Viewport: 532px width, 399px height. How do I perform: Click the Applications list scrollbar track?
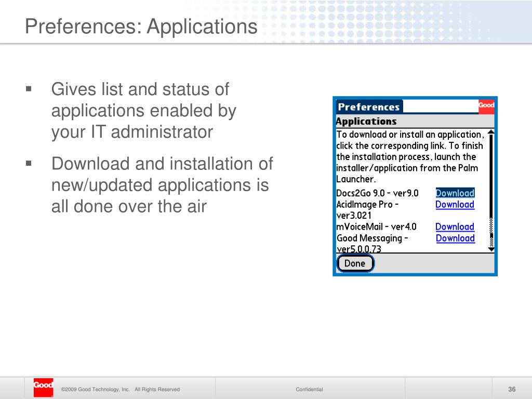coord(491,190)
